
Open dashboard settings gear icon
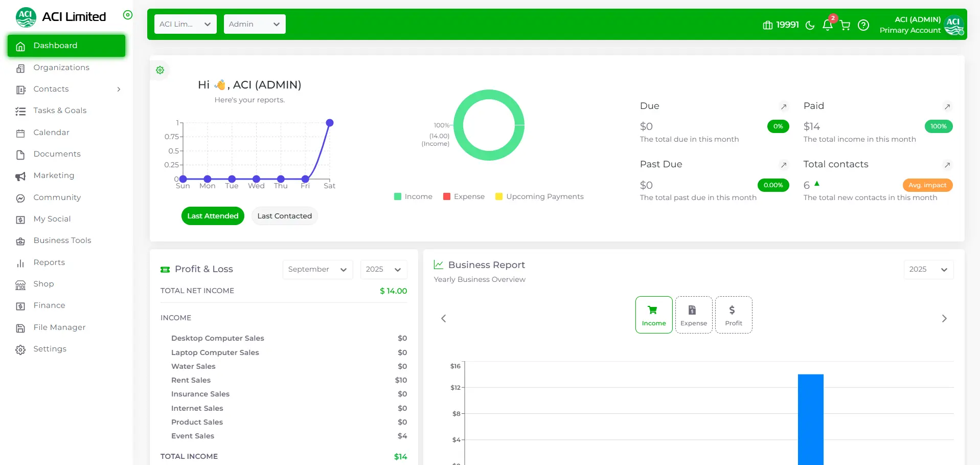pyautogui.click(x=160, y=70)
